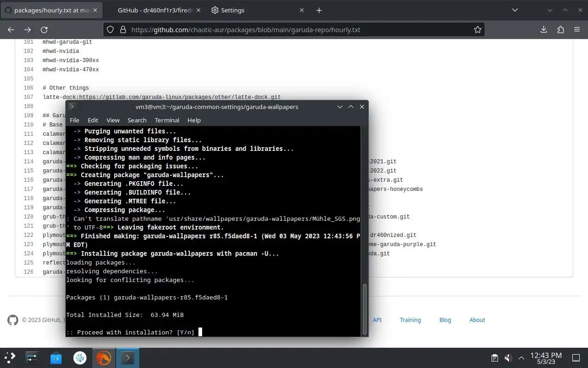
Task: Click the white coral icon in taskbar
Action: [80, 357]
